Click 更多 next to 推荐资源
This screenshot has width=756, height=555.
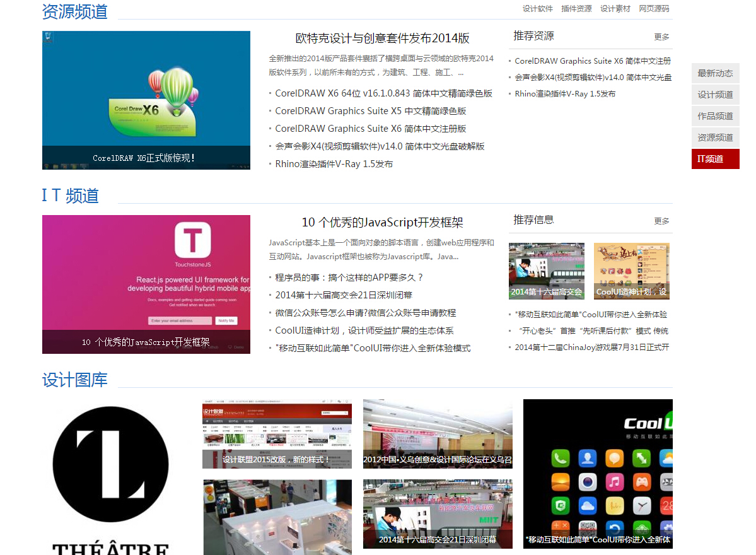click(x=661, y=37)
